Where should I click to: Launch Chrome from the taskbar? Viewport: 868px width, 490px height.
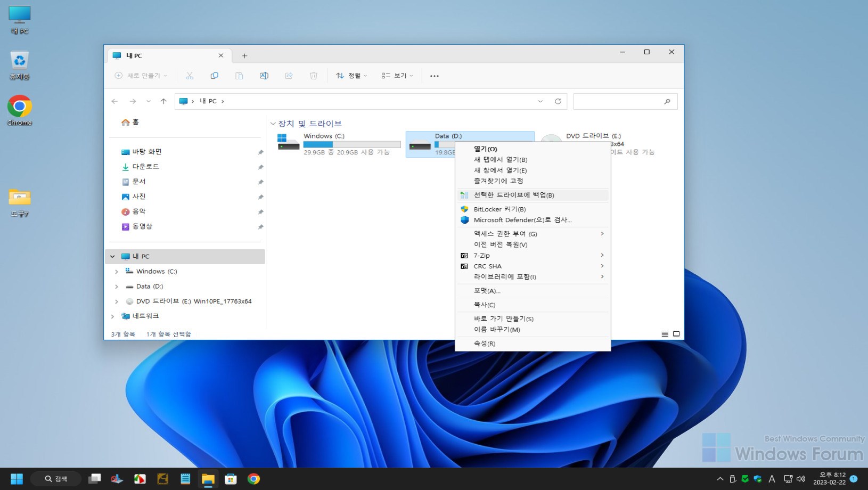click(253, 479)
